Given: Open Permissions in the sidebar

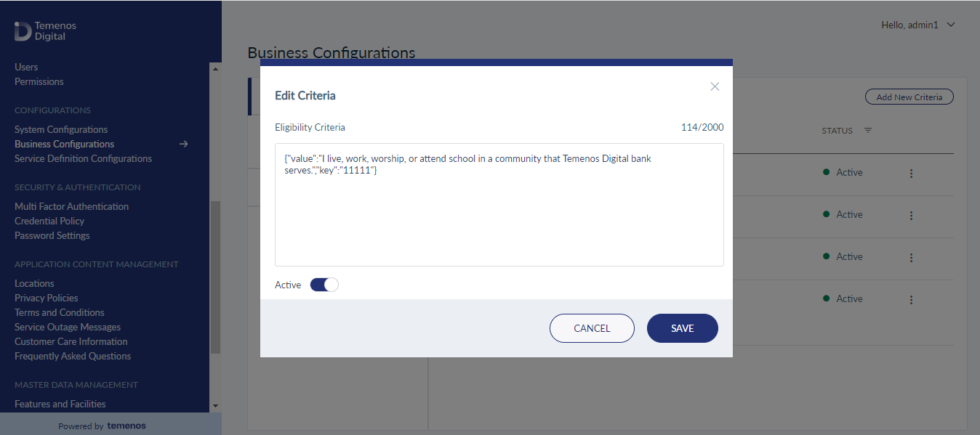Looking at the screenshot, I should pos(39,81).
